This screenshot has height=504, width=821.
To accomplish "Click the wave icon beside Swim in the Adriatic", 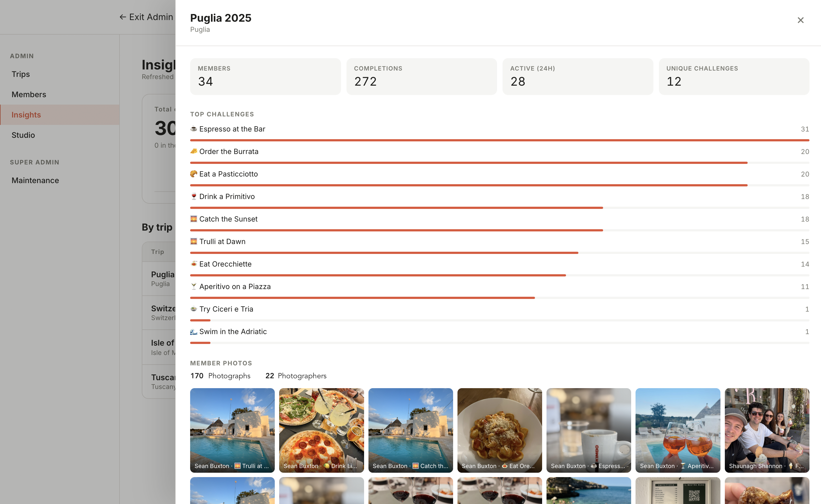I will (x=193, y=331).
